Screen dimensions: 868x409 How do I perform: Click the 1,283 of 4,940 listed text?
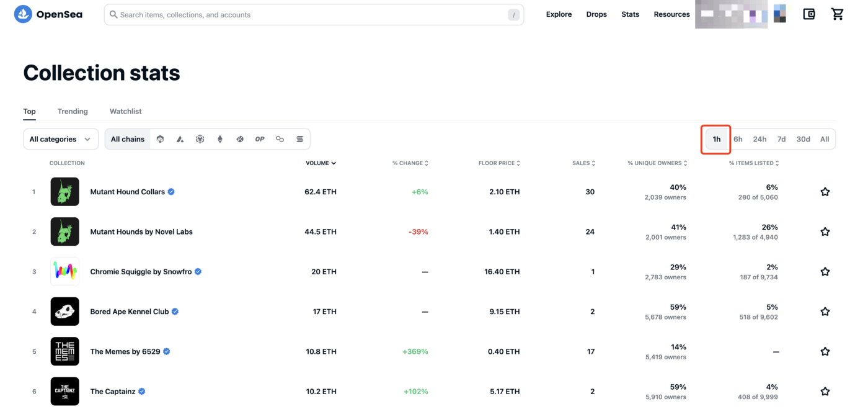[x=755, y=237]
